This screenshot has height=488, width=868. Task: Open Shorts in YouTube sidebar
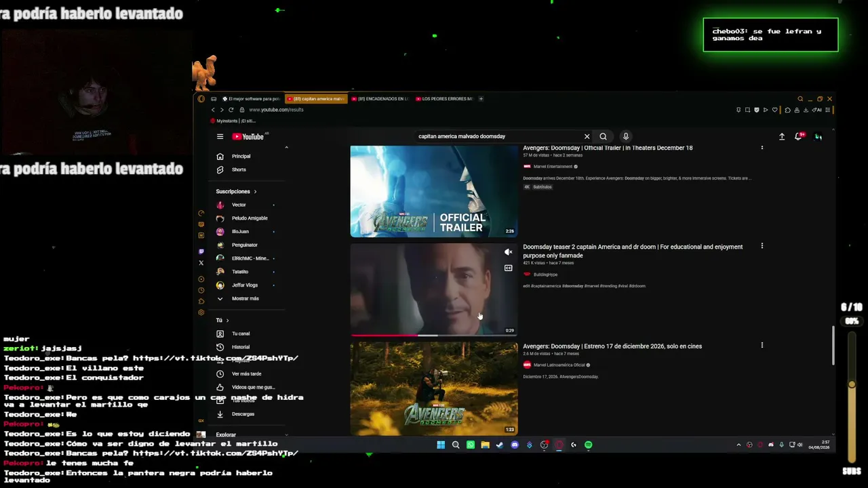pyautogui.click(x=239, y=170)
